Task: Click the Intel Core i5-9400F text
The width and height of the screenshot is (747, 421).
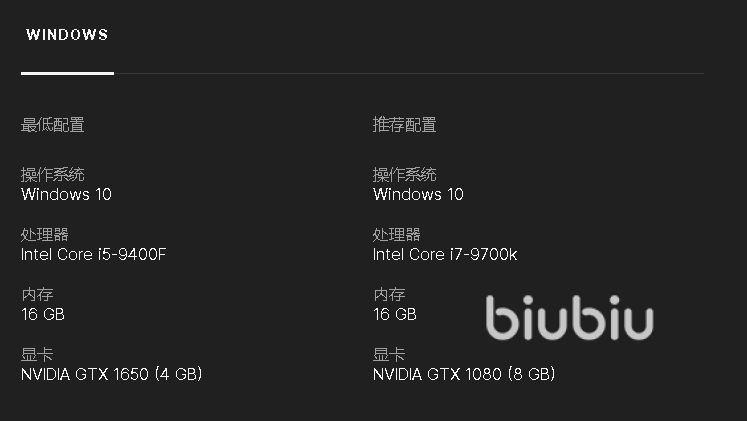Action: pyautogui.click(x=93, y=254)
